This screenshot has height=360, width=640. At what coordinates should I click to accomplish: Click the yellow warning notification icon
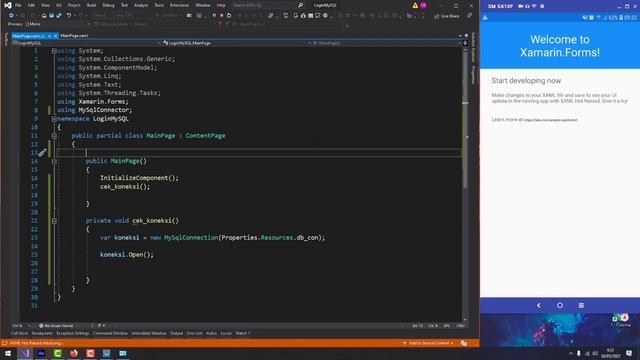coord(415,5)
